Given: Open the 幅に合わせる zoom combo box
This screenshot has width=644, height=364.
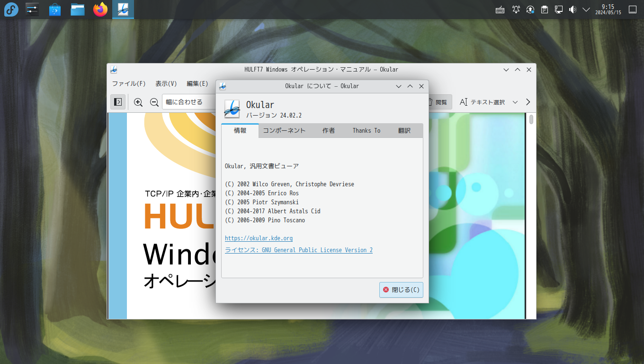Looking at the screenshot, I should pos(189,102).
